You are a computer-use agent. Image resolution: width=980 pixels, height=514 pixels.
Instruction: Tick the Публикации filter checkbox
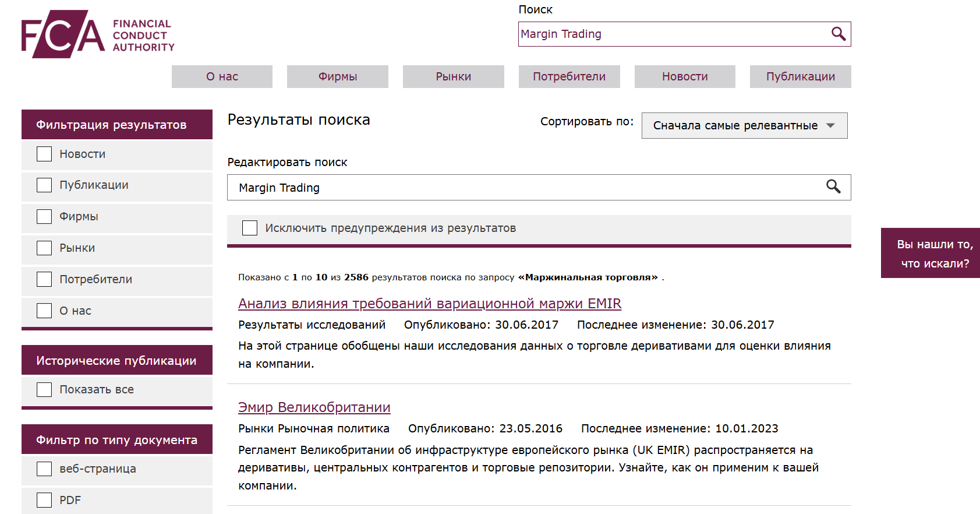pos(44,185)
